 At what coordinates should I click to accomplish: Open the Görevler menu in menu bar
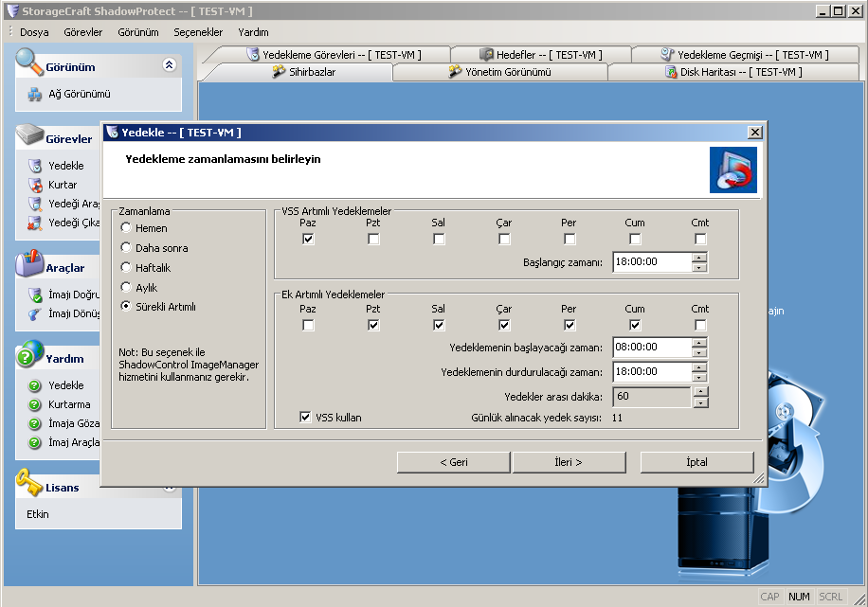pos(83,32)
